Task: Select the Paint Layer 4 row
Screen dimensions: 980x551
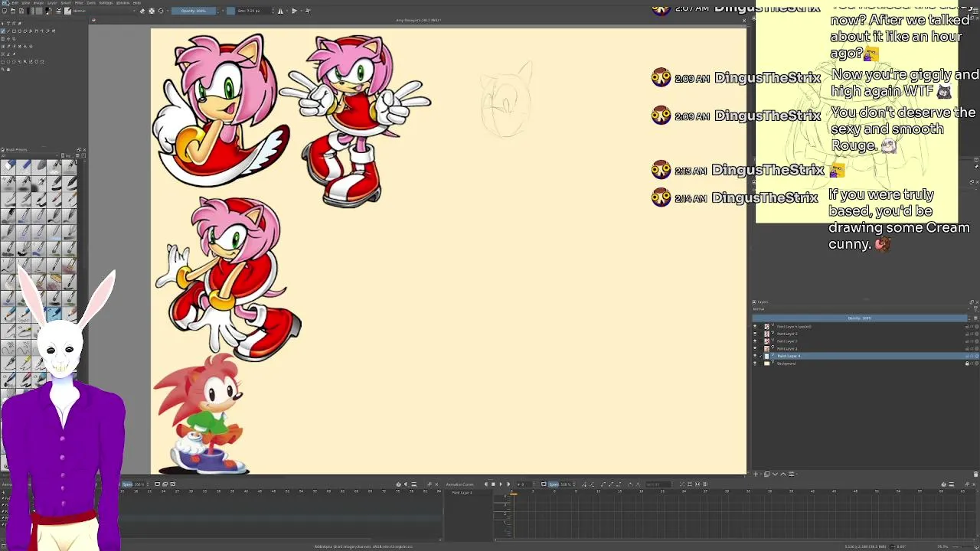Action: coord(865,356)
